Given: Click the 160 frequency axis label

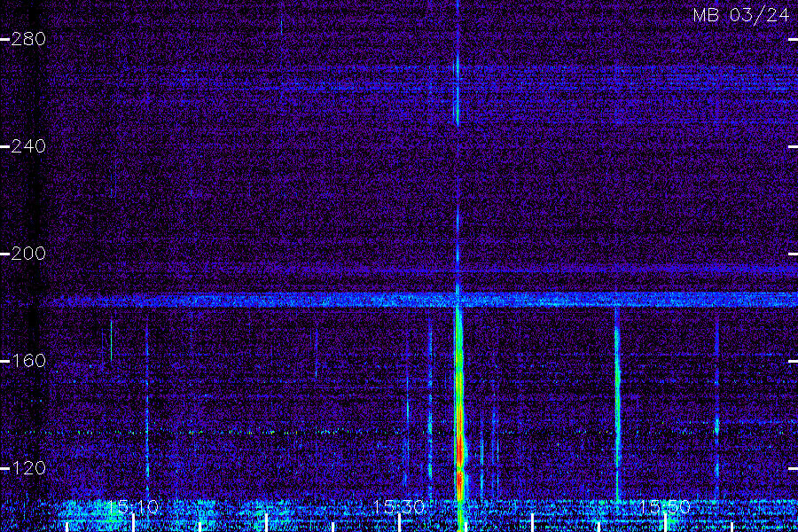Looking at the screenshot, I should click(28, 361).
